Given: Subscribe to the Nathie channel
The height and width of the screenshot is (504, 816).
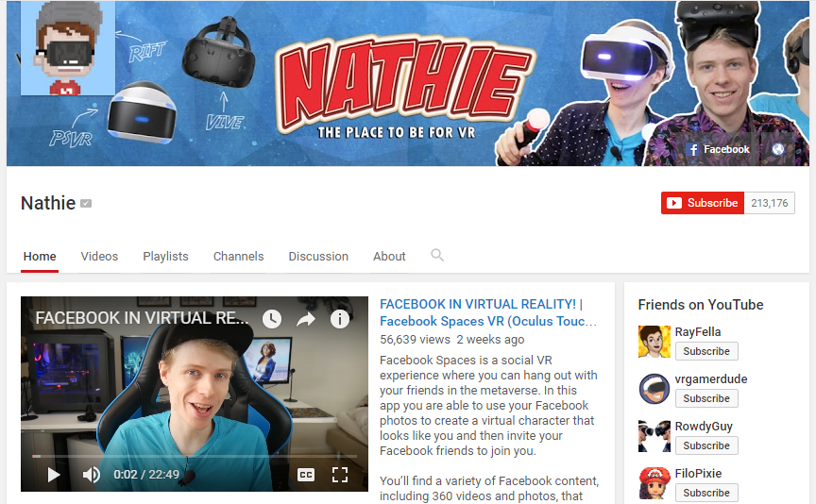Looking at the screenshot, I should (x=703, y=203).
